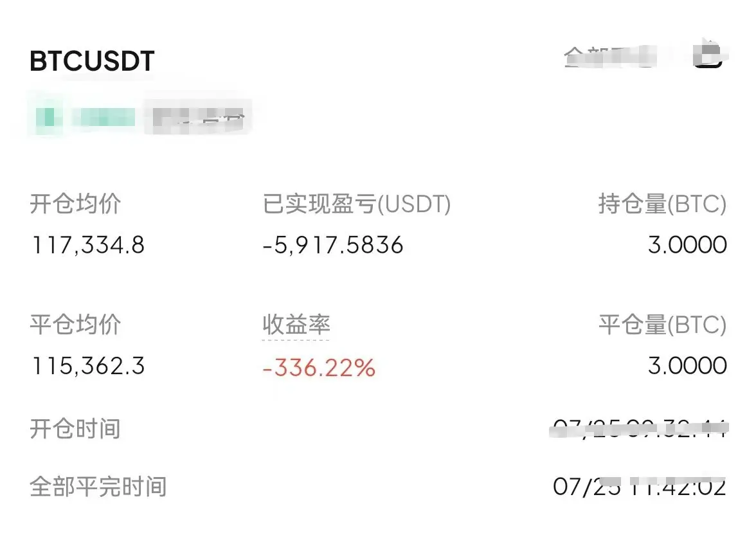Click the 已实现盈亏(USDT) label
756x542 pixels.
[x=357, y=203]
